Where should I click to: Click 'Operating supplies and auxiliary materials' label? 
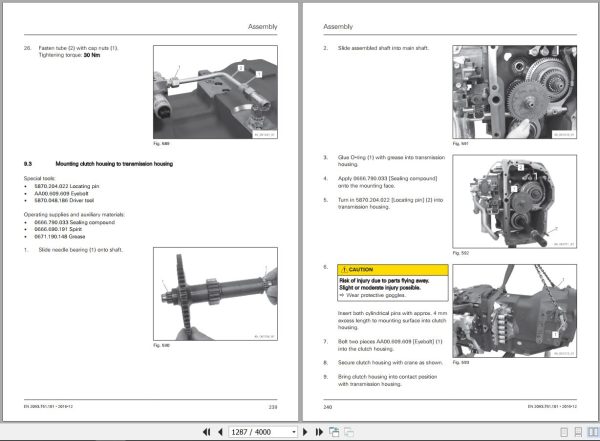tap(74, 215)
